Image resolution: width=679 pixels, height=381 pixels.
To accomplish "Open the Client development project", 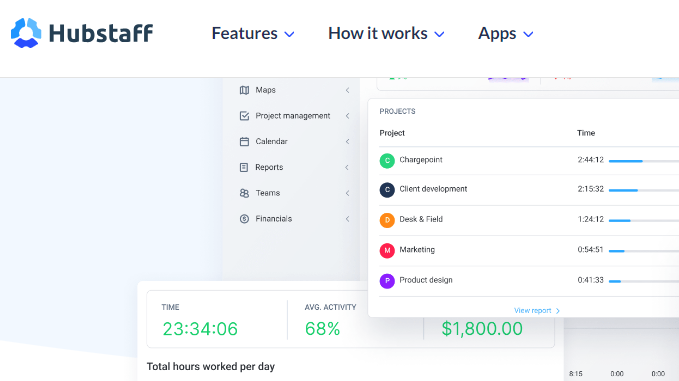I will click(x=433, y=189).
